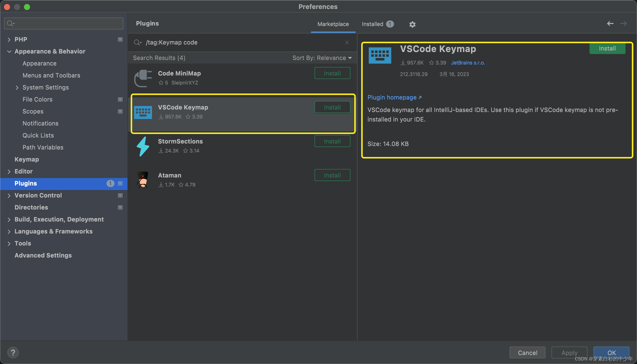
Task: Expand the PHP section in sidebar
Action: [9, 39]
